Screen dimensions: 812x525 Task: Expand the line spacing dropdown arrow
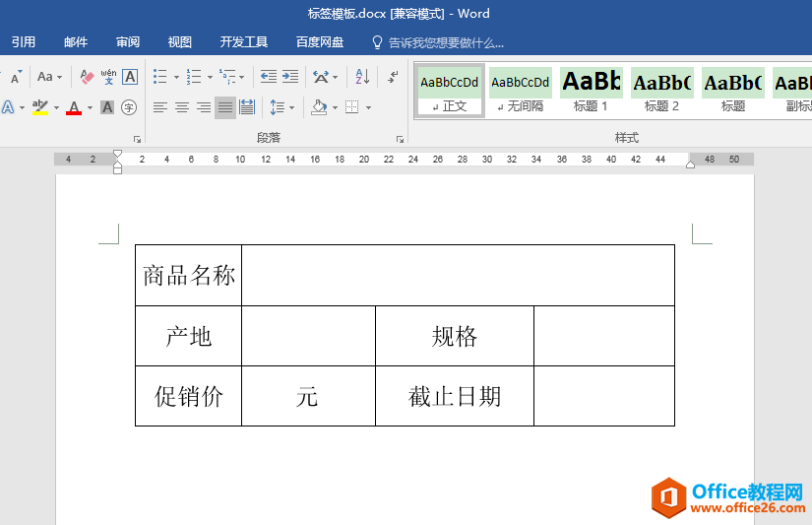click(292, 107)
